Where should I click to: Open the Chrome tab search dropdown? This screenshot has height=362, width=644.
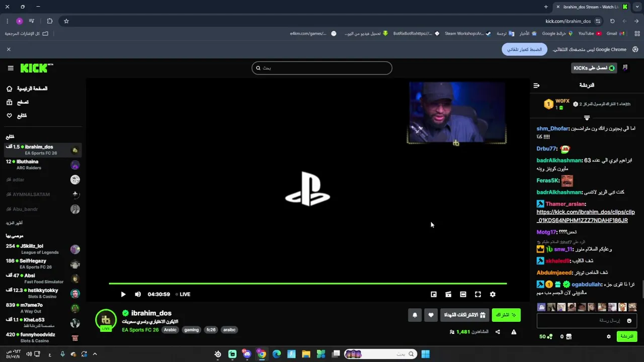pos(637,7)
